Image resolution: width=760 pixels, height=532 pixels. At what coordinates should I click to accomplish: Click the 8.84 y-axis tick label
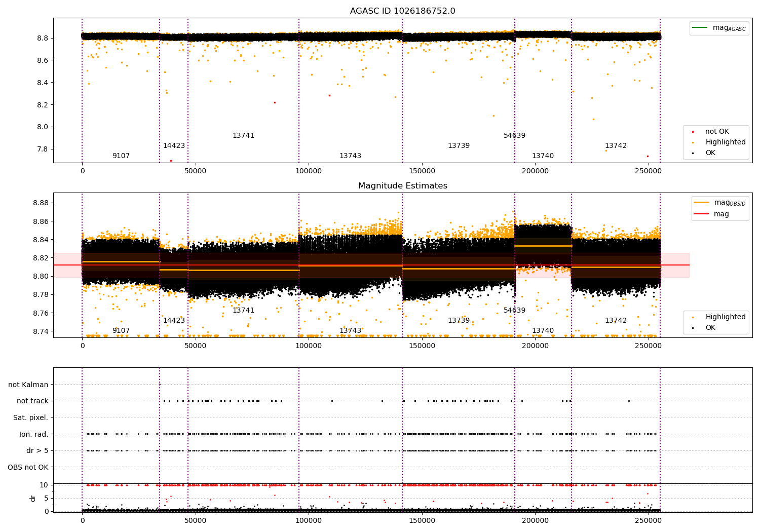(x=41, y=240)
